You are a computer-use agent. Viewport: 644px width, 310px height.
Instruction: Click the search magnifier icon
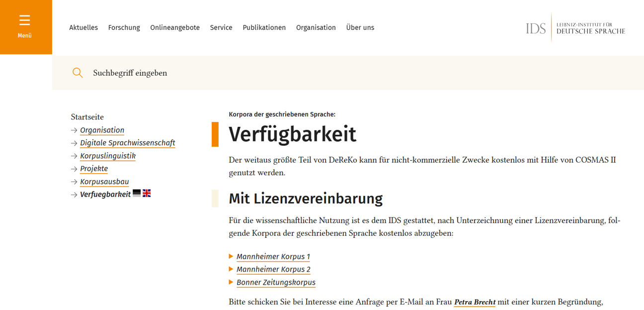pyautogui.click(x=78, y=73)
